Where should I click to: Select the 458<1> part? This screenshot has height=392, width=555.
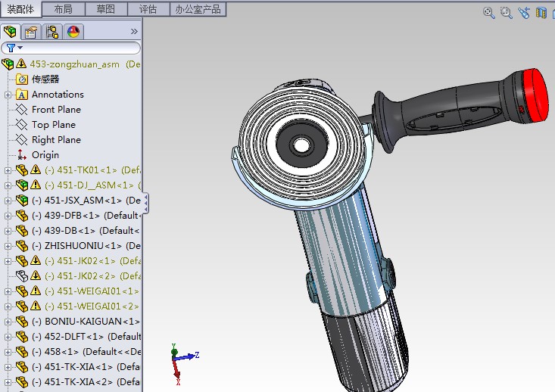[x=86, y=352]
